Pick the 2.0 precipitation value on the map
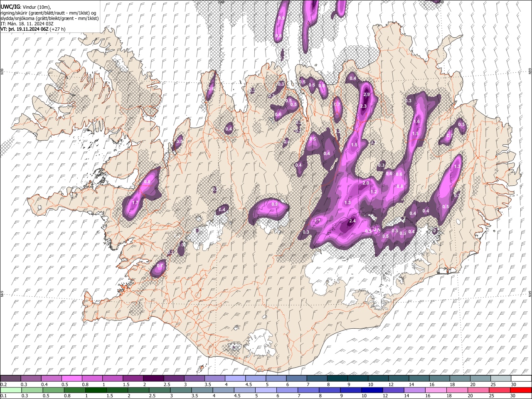This screenshot has height=399, width=532. 366,183
